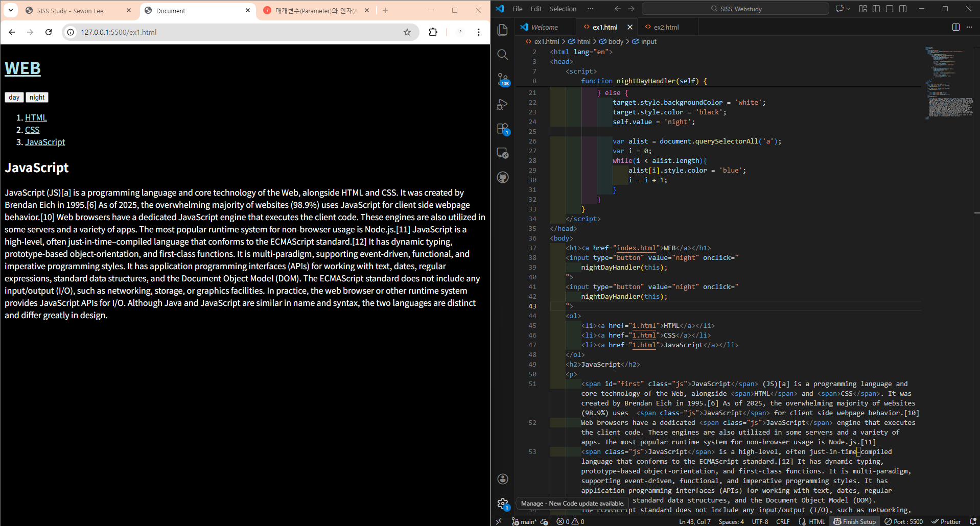Viewport: 980px width, 526px height.
Task: Click the night button on the webpage
Action: 37,98
